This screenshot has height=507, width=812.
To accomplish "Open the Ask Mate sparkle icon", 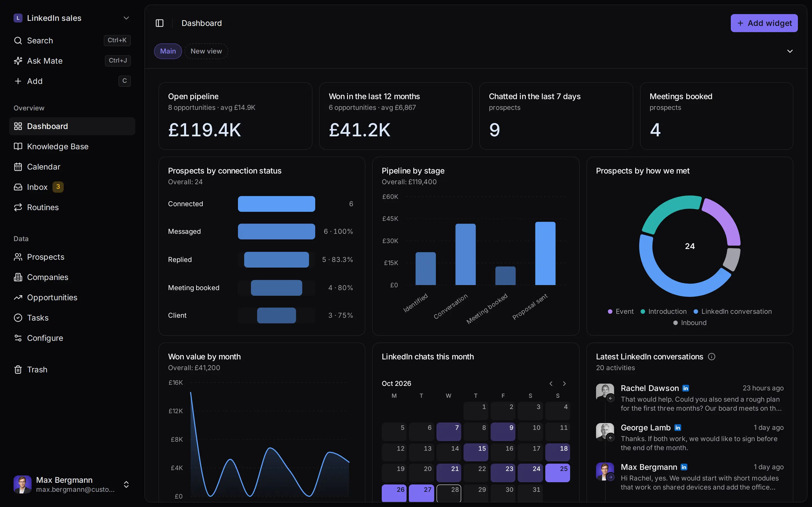I will (18, 61).
